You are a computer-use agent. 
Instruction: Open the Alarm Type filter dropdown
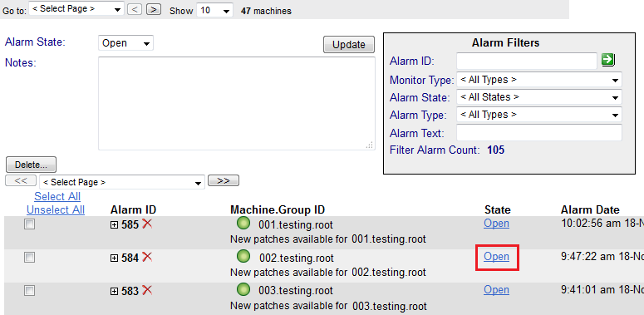tap(539, 115)
